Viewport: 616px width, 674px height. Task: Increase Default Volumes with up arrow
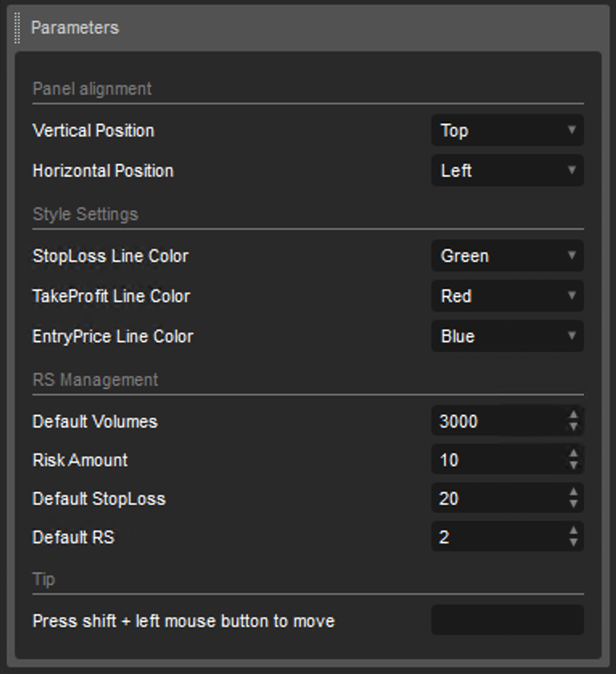573,414
